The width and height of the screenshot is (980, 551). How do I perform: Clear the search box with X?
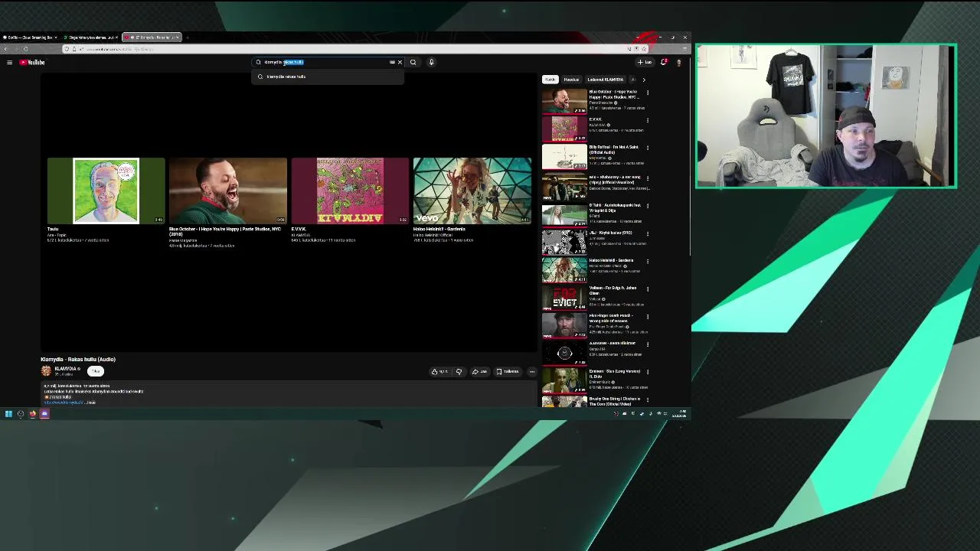[400, 62]
